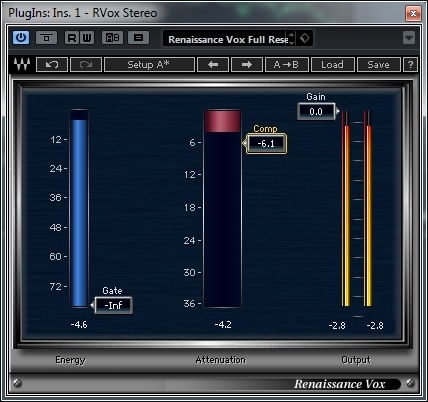Click the left Output peak value -2.8
428x402 pixels.
click(x=337, y=325)
